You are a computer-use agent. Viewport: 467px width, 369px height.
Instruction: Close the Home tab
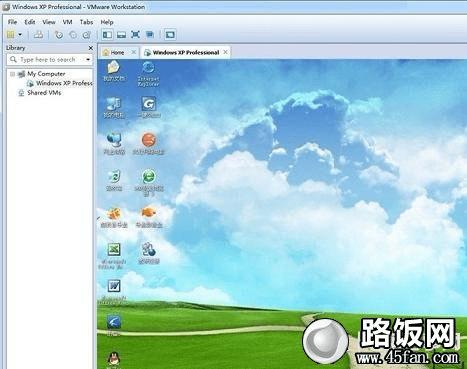click(134, 52)
